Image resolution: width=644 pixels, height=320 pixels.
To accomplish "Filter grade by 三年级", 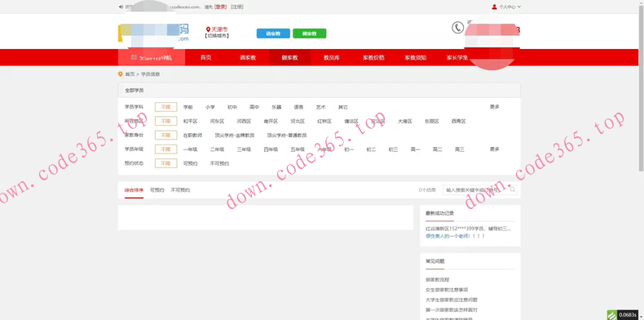I will coord(244,149).
